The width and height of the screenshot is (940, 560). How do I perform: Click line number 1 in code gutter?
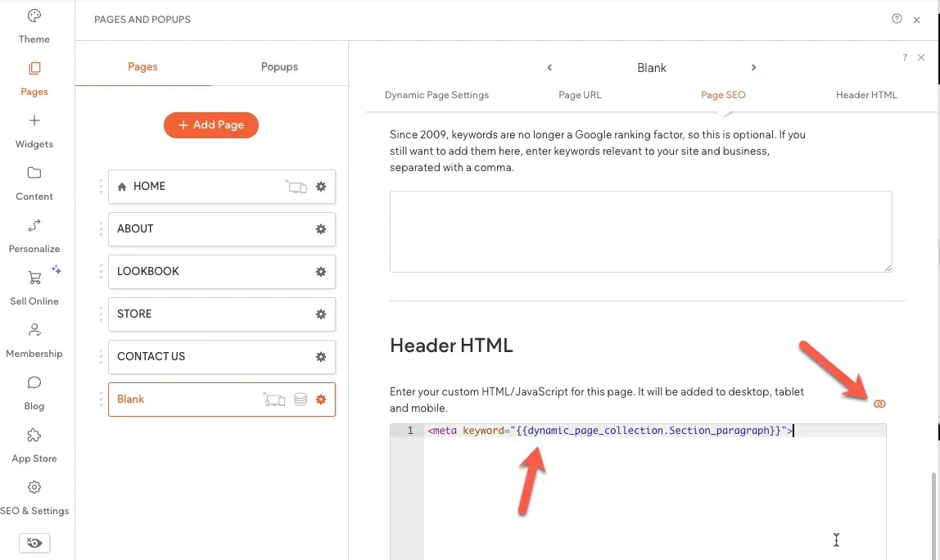411,431
